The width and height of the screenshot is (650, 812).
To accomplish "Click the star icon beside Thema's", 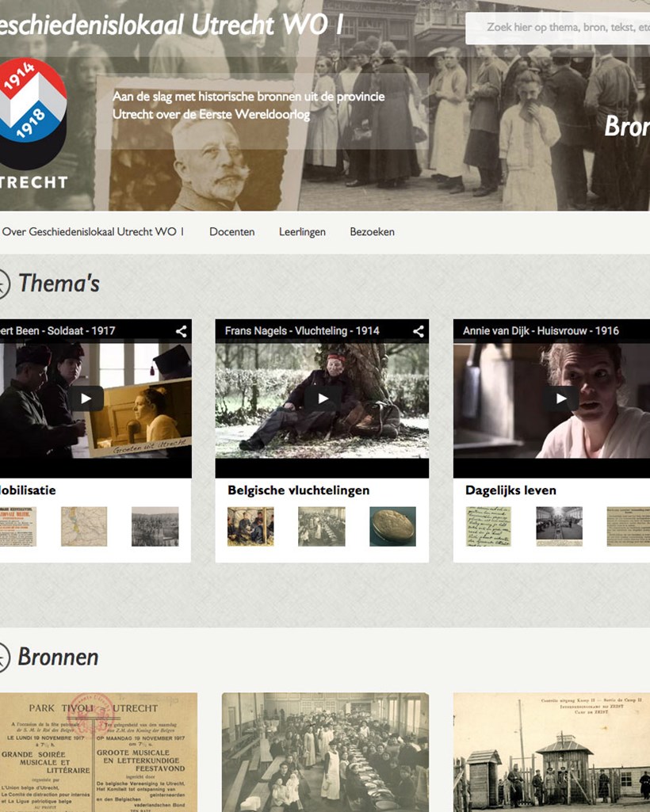I will tap(3, 284).
